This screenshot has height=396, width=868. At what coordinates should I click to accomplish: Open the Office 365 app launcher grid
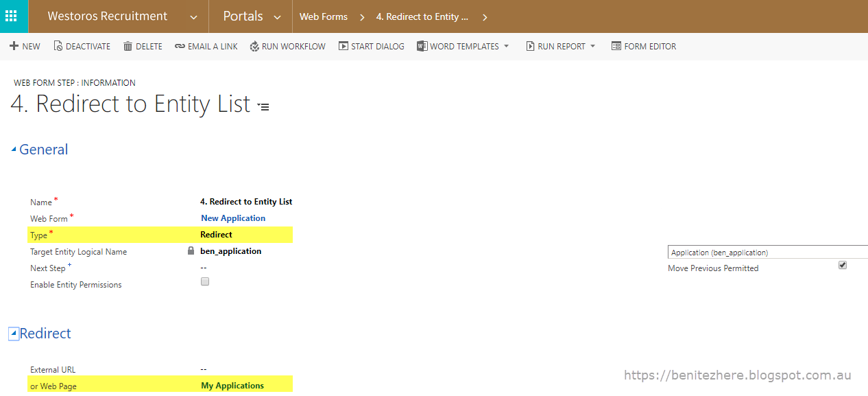tap(13, 16)
